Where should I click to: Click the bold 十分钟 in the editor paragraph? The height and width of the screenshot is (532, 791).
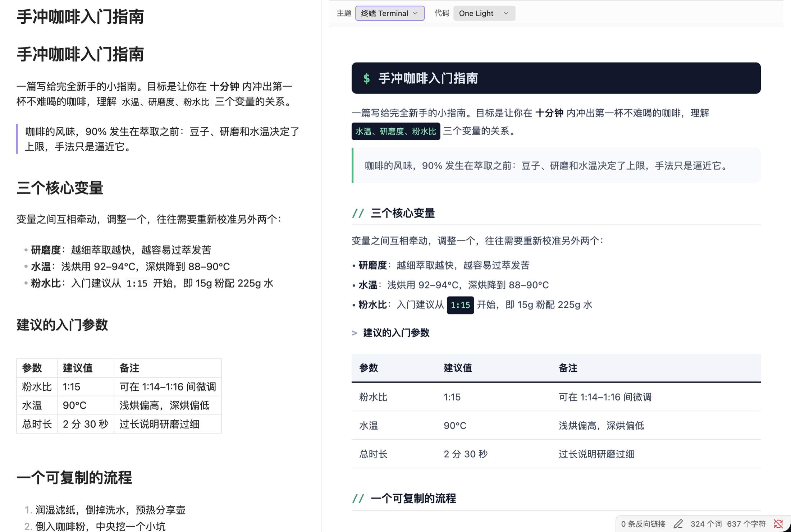coord(224,87)
